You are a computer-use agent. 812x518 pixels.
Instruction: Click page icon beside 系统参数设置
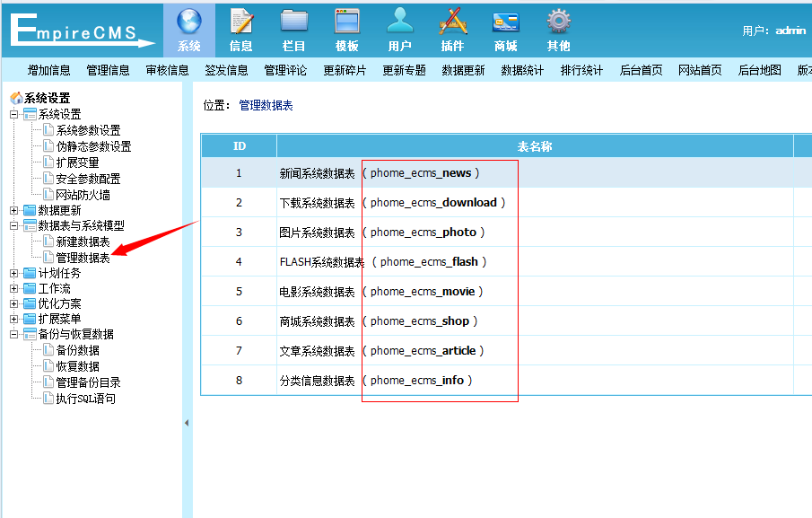point(48,129)
